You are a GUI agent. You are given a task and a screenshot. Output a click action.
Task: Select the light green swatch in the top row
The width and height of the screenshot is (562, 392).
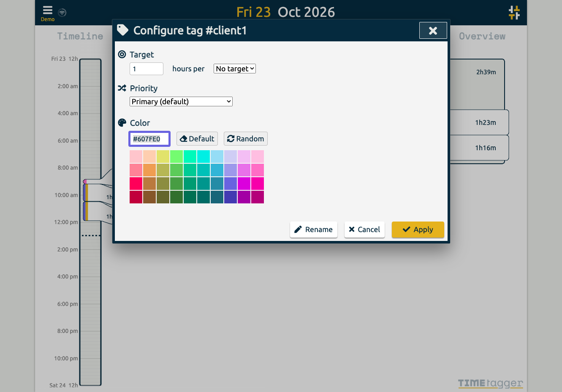[x=176, y=157]
